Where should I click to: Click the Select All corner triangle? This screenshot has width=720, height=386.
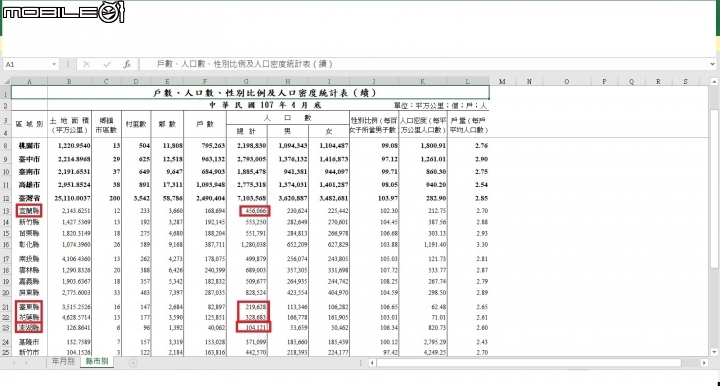click(6, 82)
